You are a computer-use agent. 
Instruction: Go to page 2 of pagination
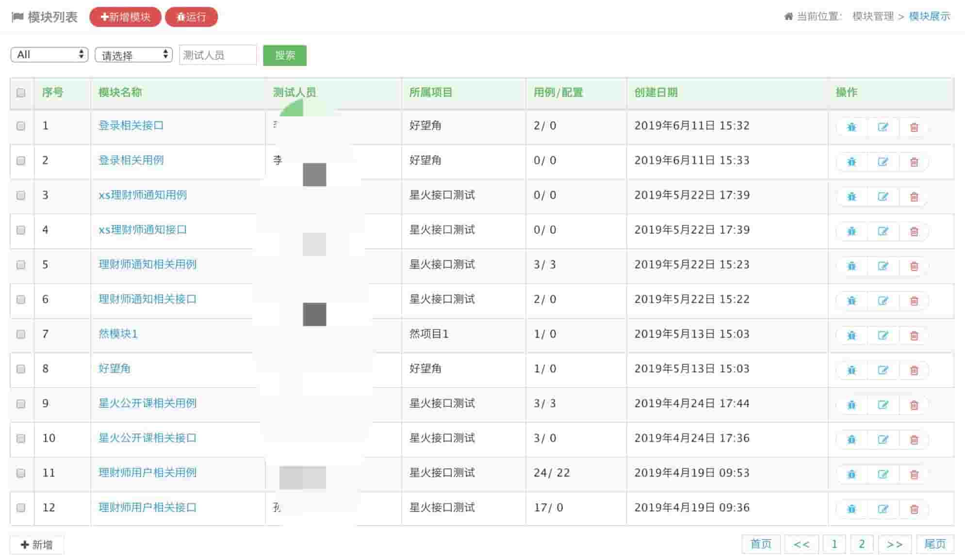coord(861,544)
